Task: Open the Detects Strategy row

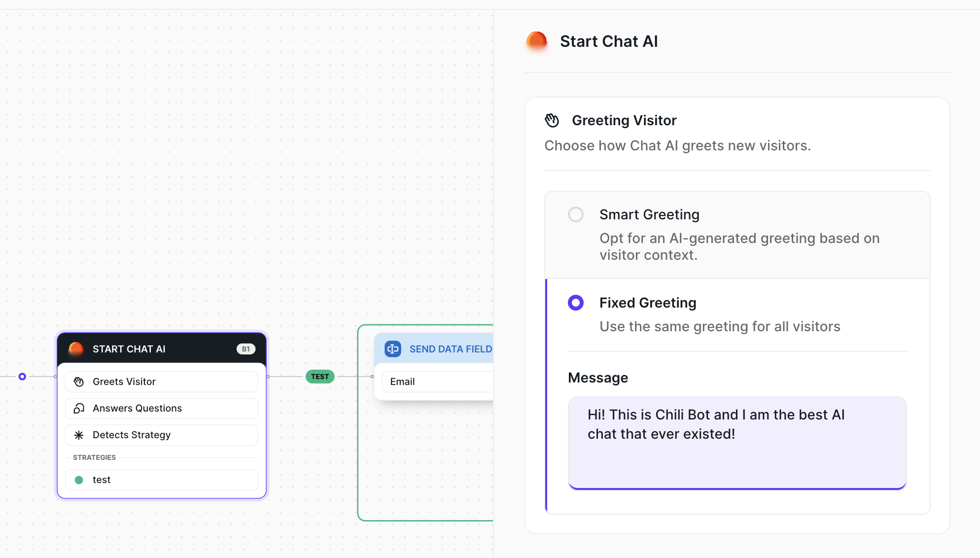Action: pyautogui.click(x=162, y=435)
